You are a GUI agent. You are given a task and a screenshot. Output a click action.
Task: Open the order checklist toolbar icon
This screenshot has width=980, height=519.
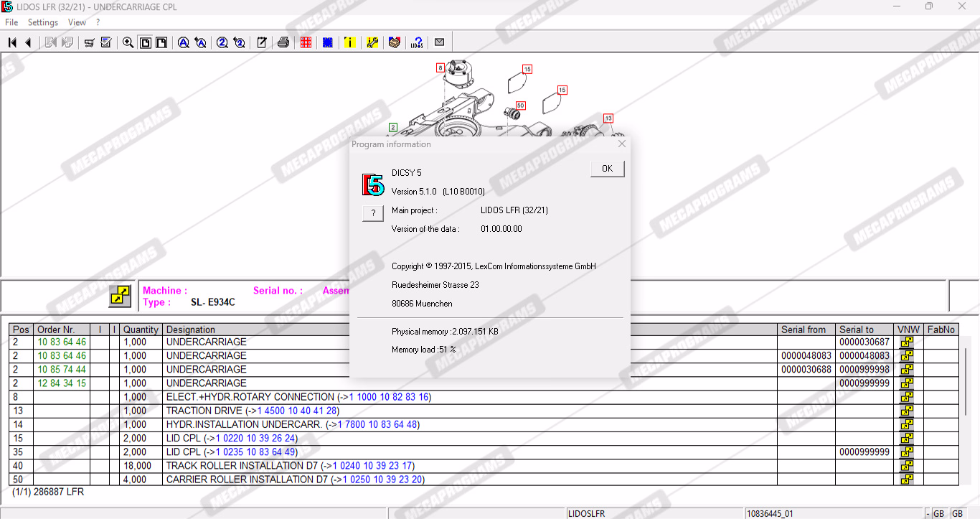[x=106, y=42]
